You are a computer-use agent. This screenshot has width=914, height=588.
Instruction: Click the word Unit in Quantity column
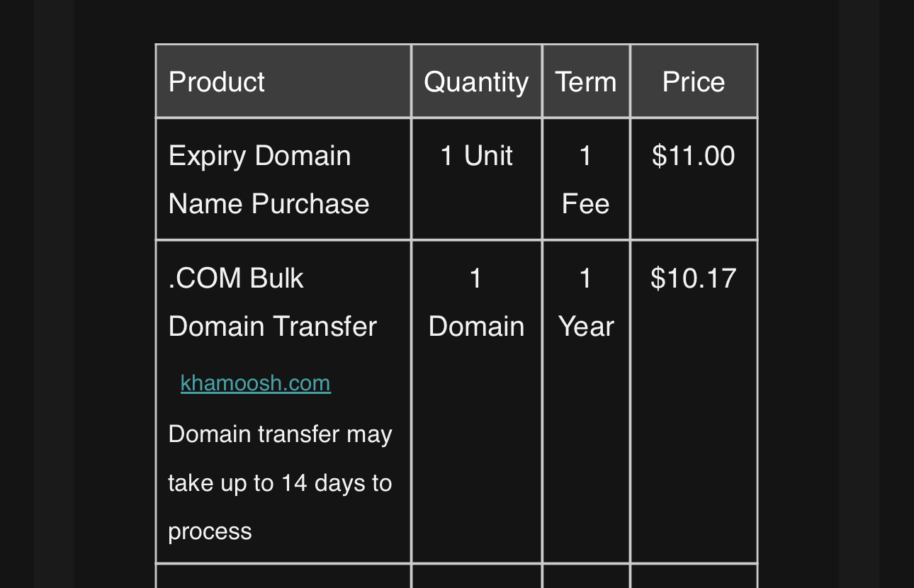click(x=488, y=156)
